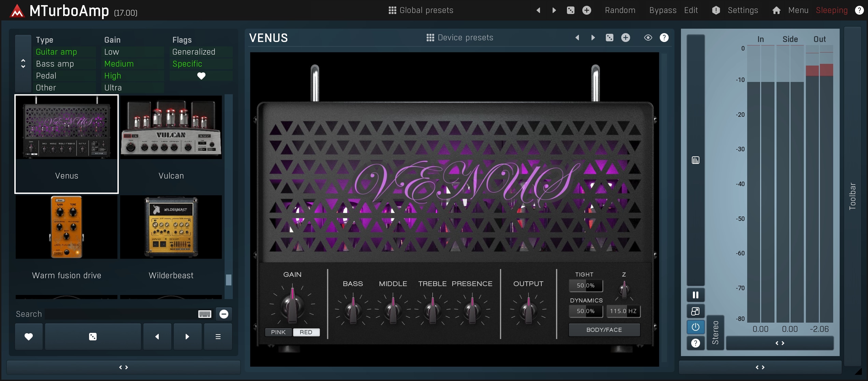This screenshot has height=381, width=868.
Task: Toggle the meter power button
Action: [695, 327]
